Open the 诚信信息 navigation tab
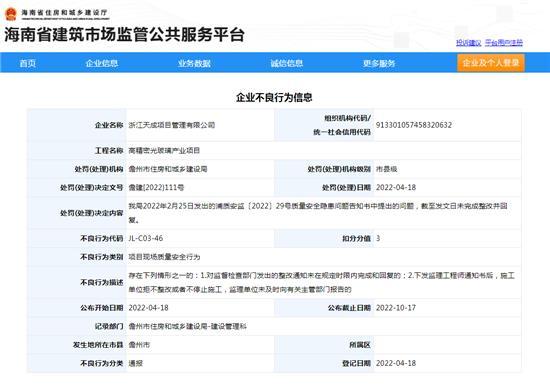Screen dimensions: 550x385 click(287, 63)
